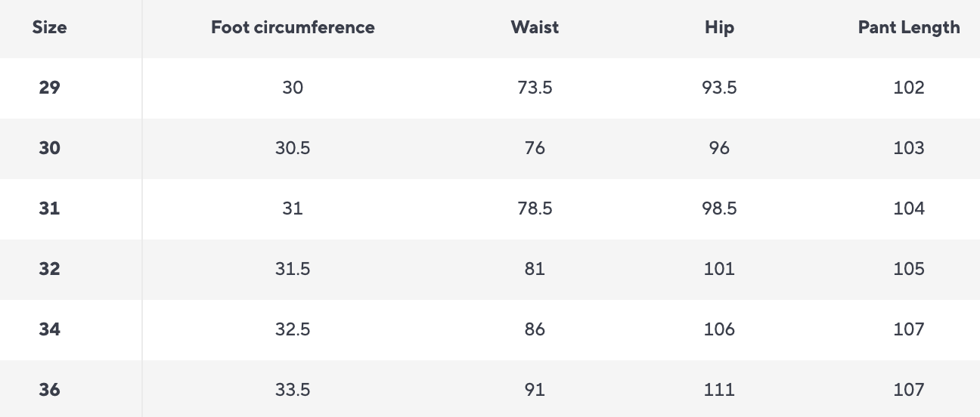The image size is (980, 417).
Task: Select the size 34 row label
Action: click(49, 329)
